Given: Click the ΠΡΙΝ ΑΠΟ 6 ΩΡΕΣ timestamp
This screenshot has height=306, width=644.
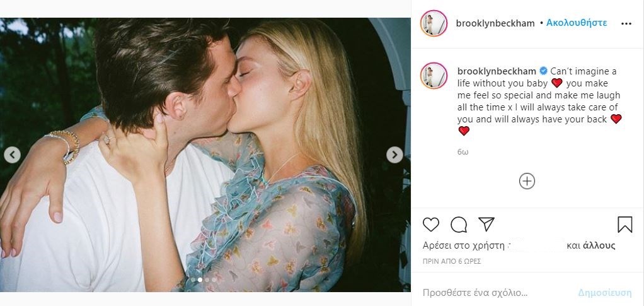Looking at the screenshot, I should point(451,260).
